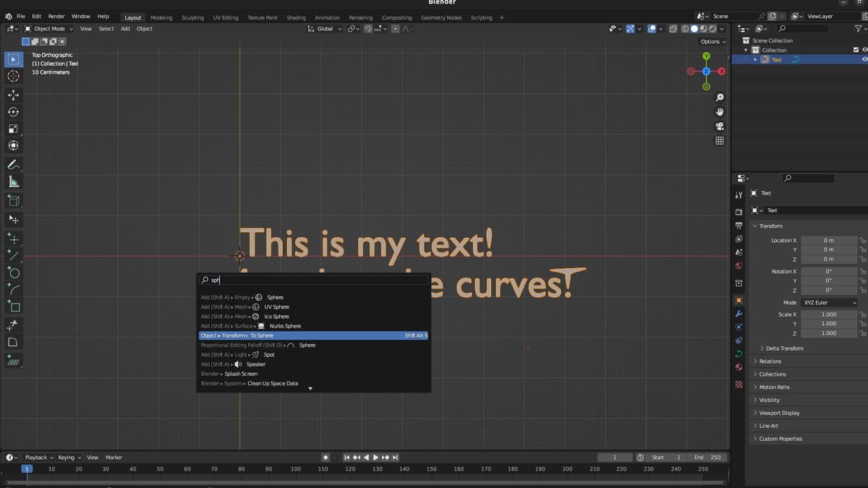Screen dimensions: 868x488
Task: Click the current frame marker in timeline
Action: (27, 468)
